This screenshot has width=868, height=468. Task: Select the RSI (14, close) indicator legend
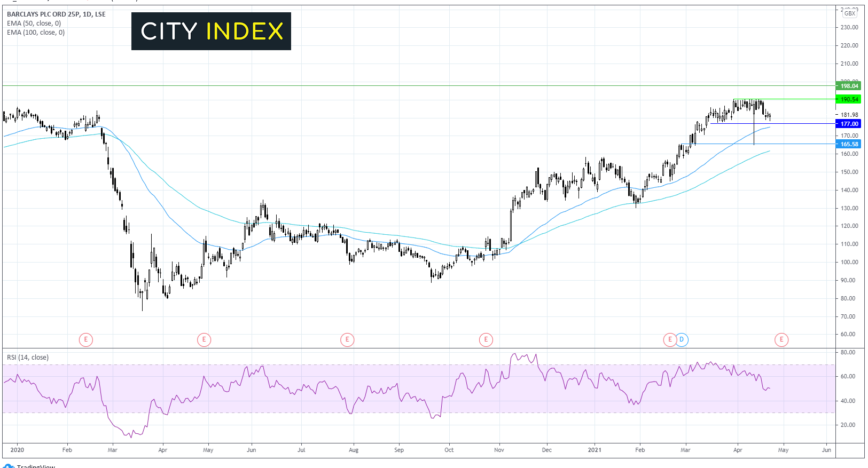pyautogui.click(x=28, y=358)
